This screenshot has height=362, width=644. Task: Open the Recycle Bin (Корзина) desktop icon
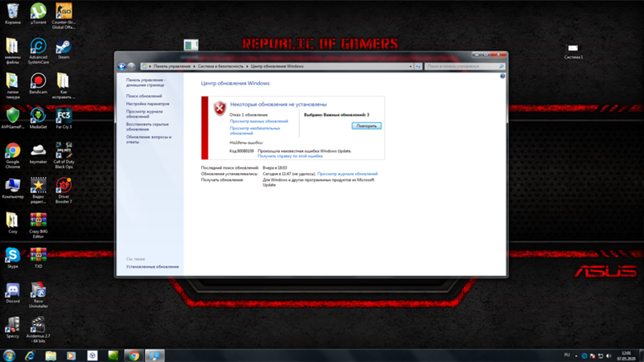click(13, 14)
